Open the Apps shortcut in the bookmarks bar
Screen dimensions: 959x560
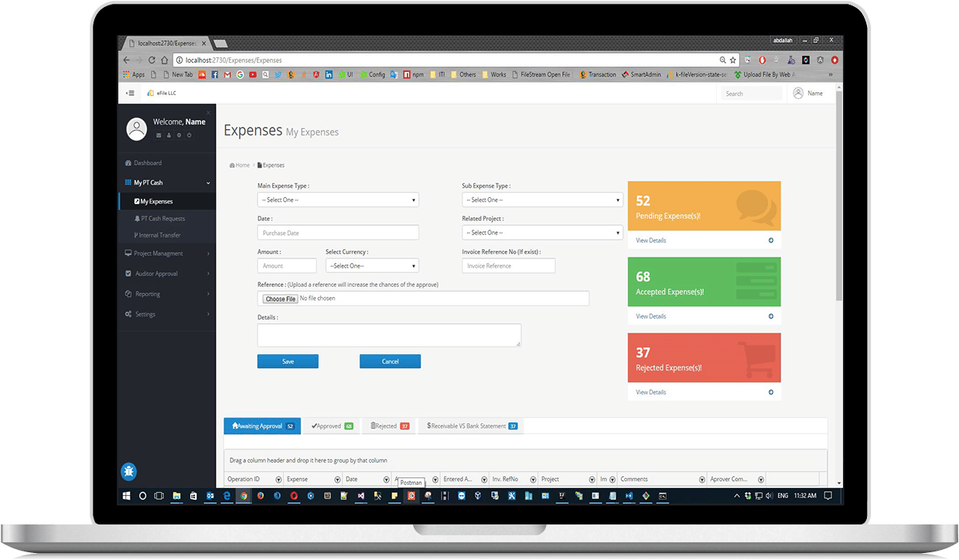(x=134, y=74)
